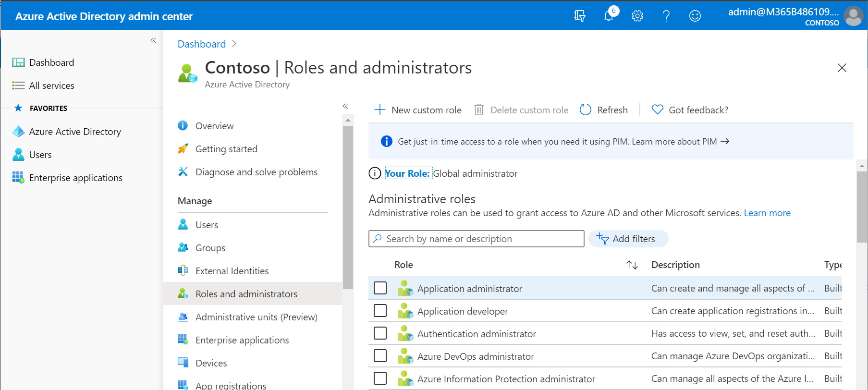Click the Azure Active Directory diamond icon

point(18,132)
